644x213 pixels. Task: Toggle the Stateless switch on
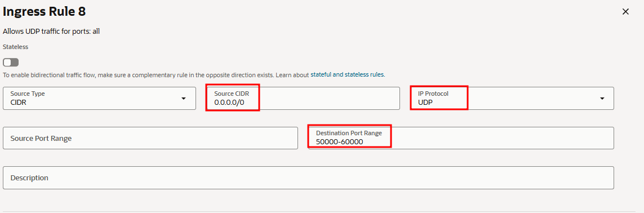11,63
